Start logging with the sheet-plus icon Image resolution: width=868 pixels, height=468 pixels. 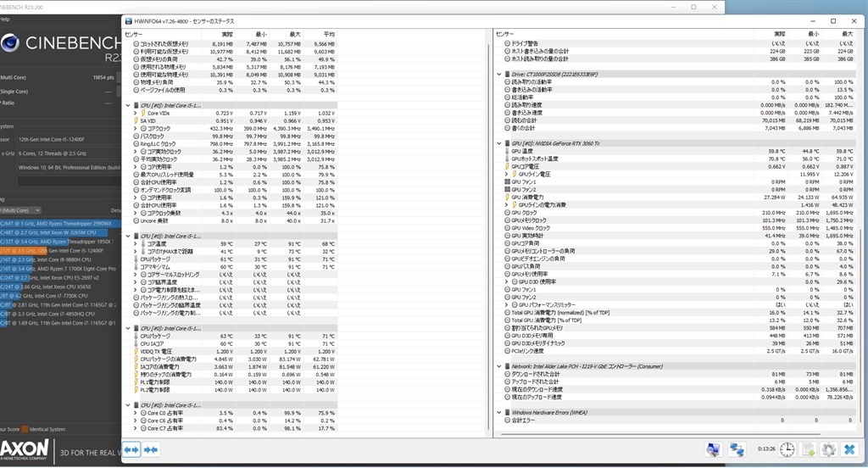pos(808,449)
